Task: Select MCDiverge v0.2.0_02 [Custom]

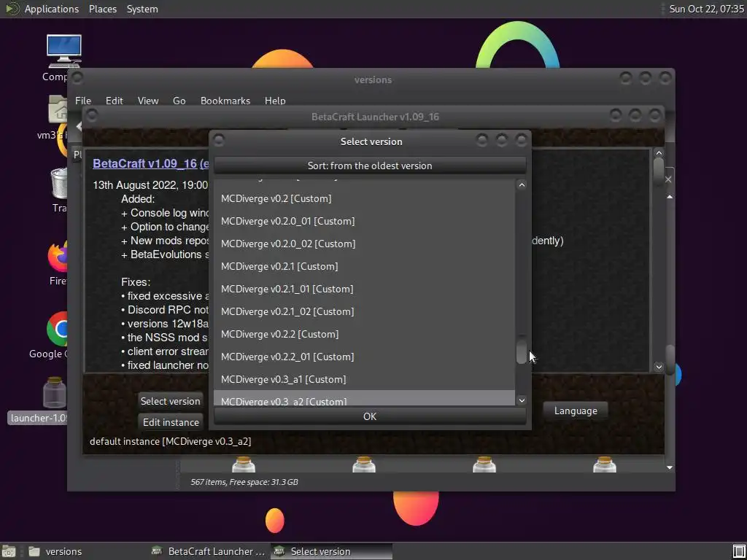Action: [364, 244]
